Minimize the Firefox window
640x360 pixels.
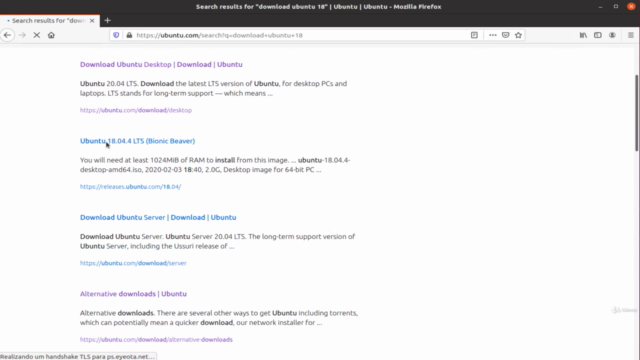[x=600, y=7]
